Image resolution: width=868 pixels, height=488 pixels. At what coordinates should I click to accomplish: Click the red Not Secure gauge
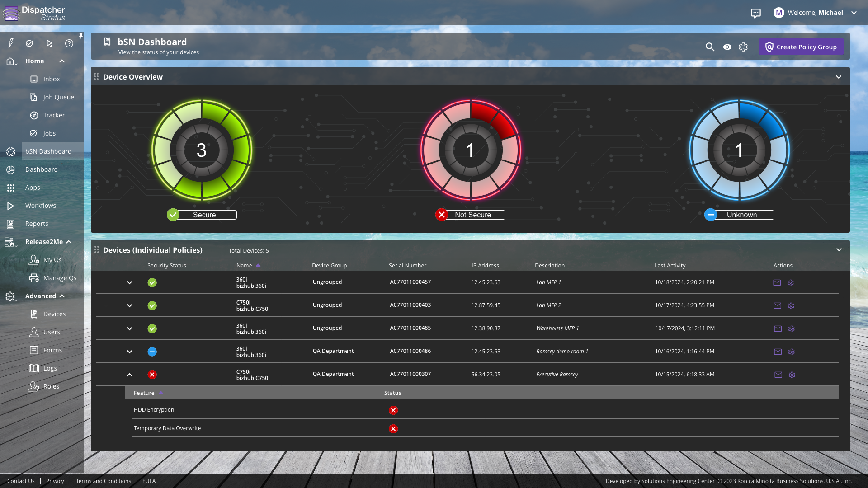tap(471, 150)
